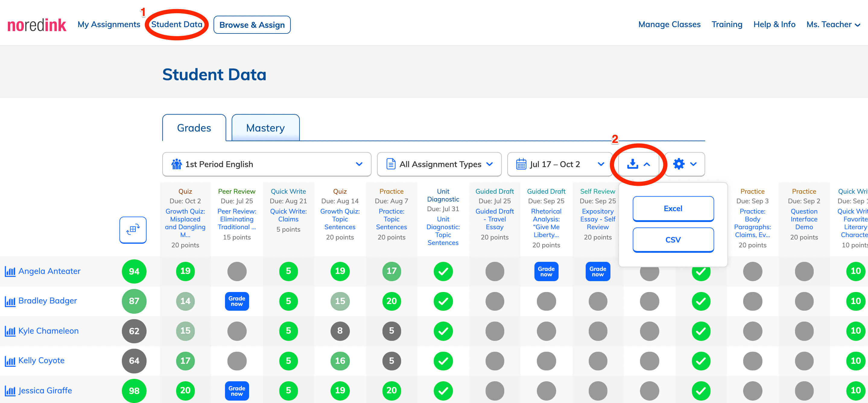Open Jessica Giraffe's bar chart icon

(10, 391)
